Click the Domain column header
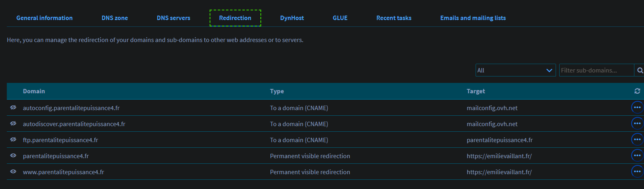The image size is (644, 189). (x=34, y=91)
